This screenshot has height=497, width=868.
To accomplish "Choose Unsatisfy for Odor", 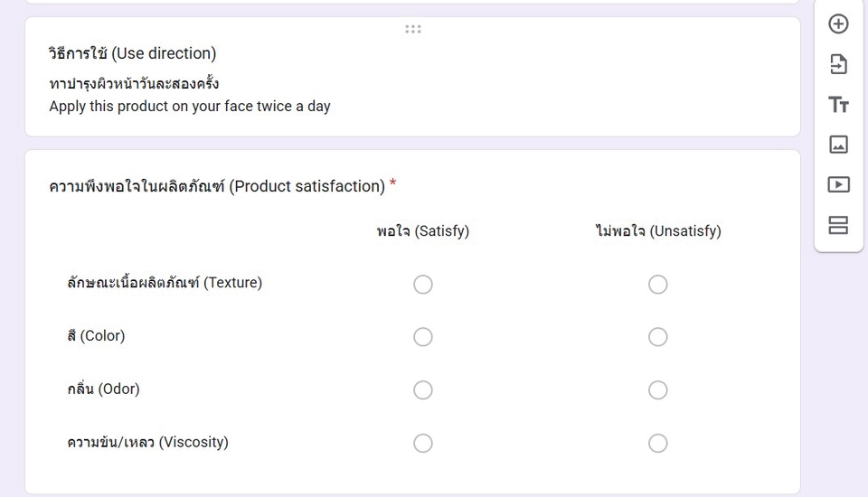I will point(658,390).
